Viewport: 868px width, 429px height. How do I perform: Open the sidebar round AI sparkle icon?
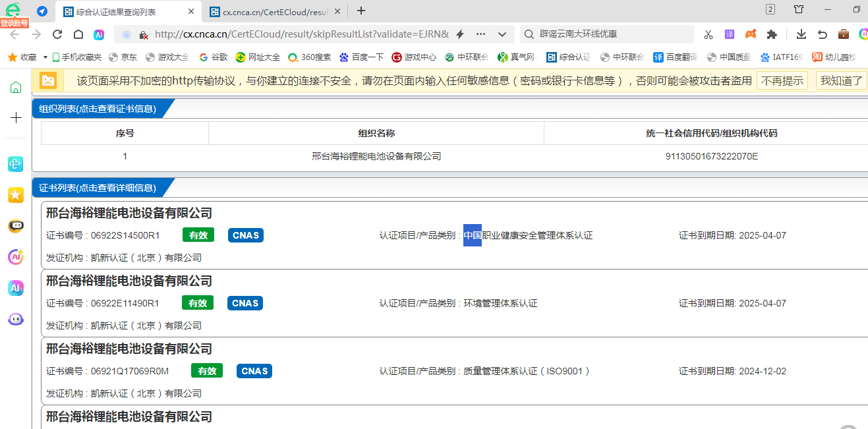pyautogui.click(x=16, y=257)
